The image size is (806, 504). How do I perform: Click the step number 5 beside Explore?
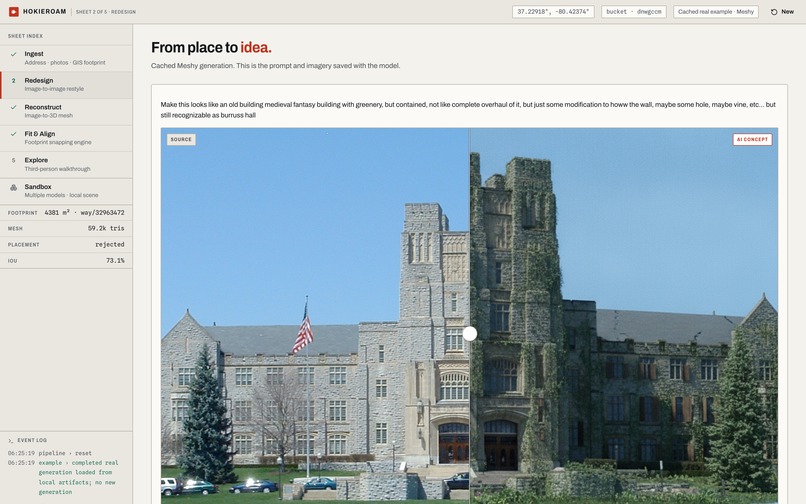tap(13, 160)
